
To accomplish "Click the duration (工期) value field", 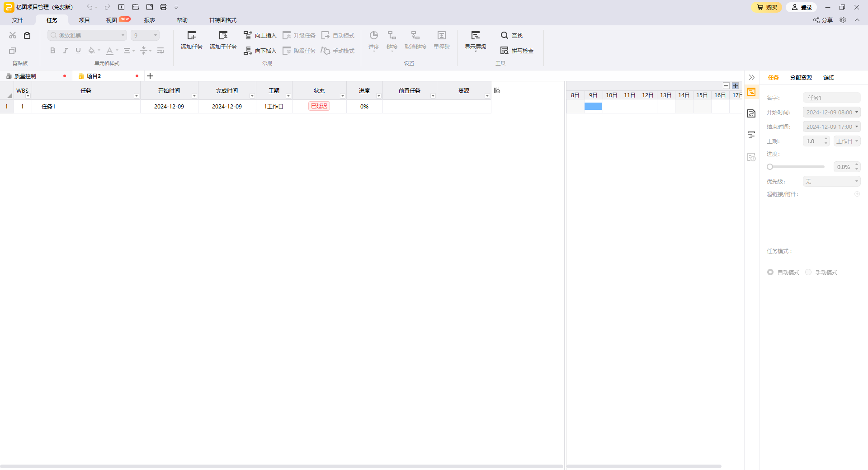I will 816,141.
